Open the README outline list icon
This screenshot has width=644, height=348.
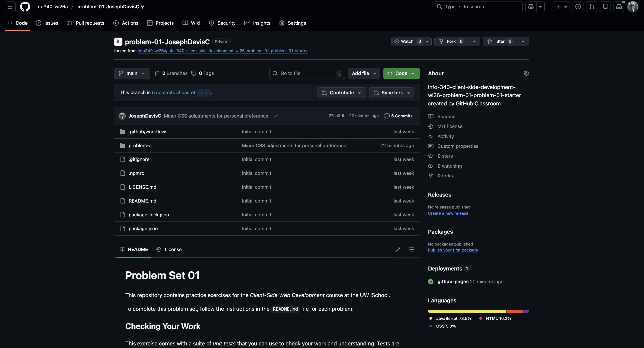pos(411,249)
